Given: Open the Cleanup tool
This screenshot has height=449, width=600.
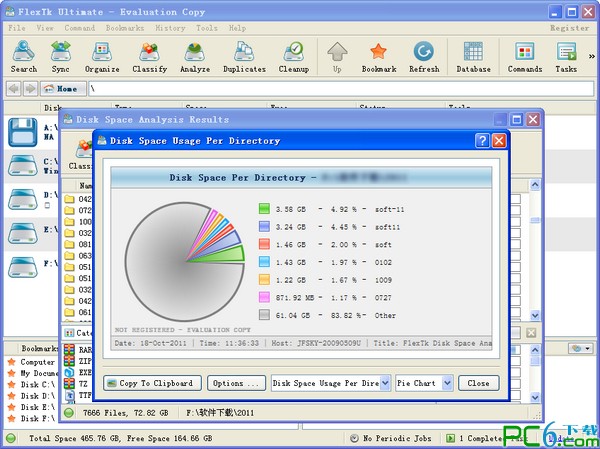Looking at the screenshot, I should point(293,57).
